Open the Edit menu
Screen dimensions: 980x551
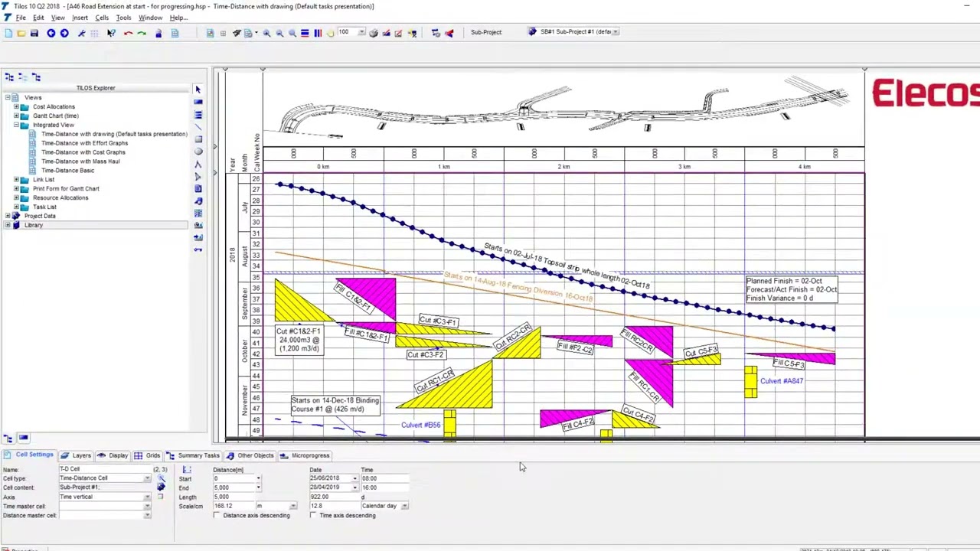point(38,18)
